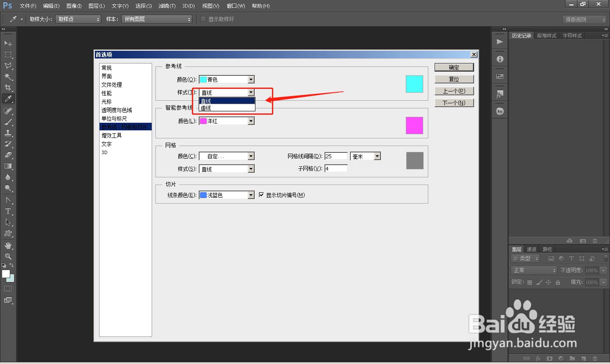Switch to the 通道 tab

(532, 249)
